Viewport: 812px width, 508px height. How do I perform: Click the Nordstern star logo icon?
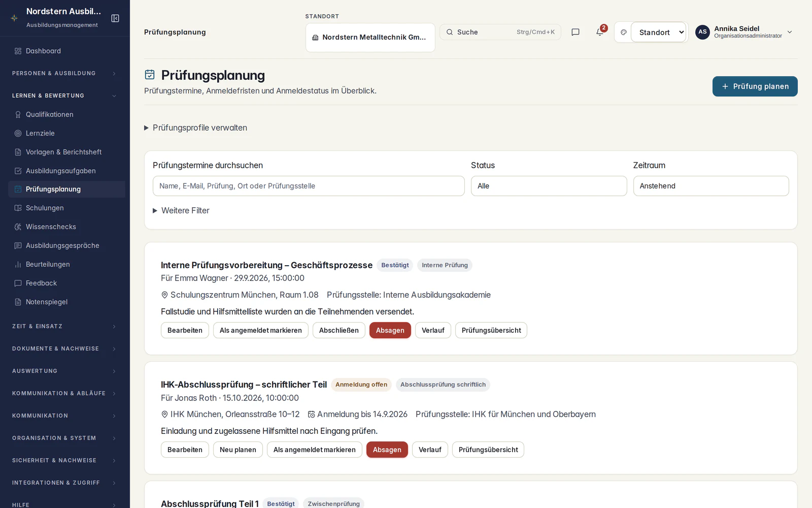(14, 18)
